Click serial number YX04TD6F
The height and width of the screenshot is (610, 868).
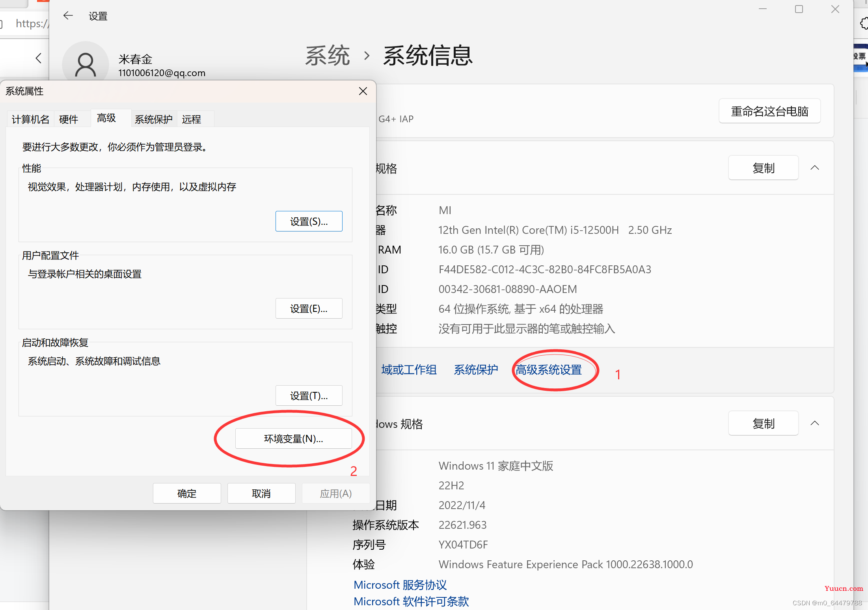(x=463, y=545)
